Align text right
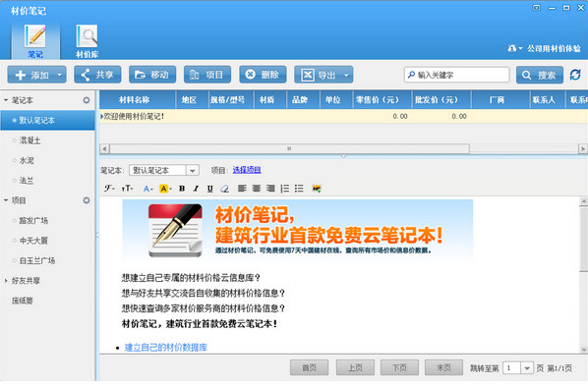 point(270,189)
